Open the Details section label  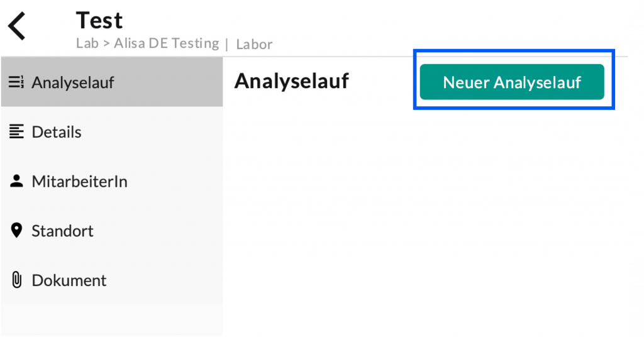point(57,132)
